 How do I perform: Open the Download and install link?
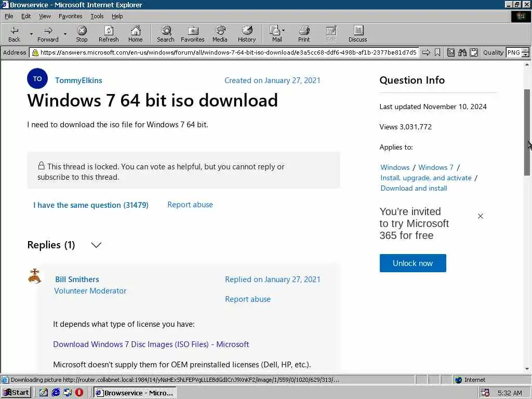[x=414, y=188]
